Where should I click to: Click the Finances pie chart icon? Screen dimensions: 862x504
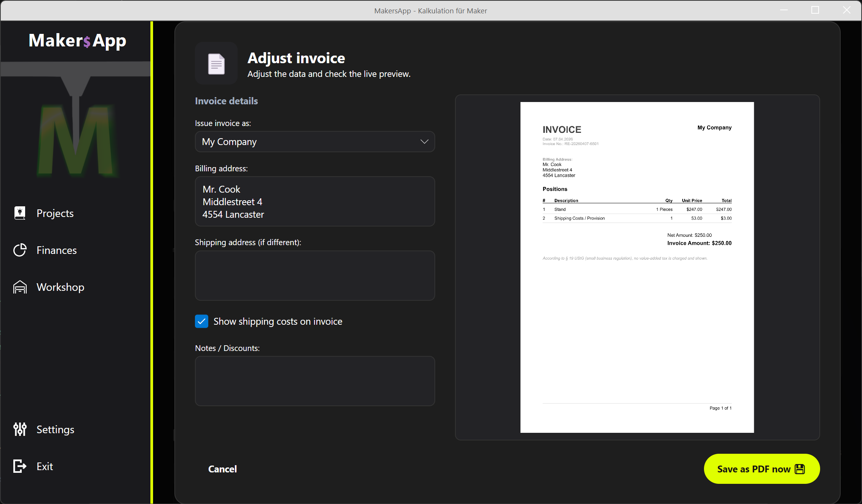click(x=20, y=250)
